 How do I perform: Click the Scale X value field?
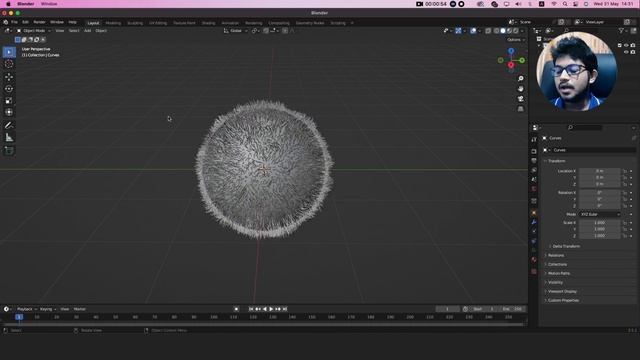600,223
